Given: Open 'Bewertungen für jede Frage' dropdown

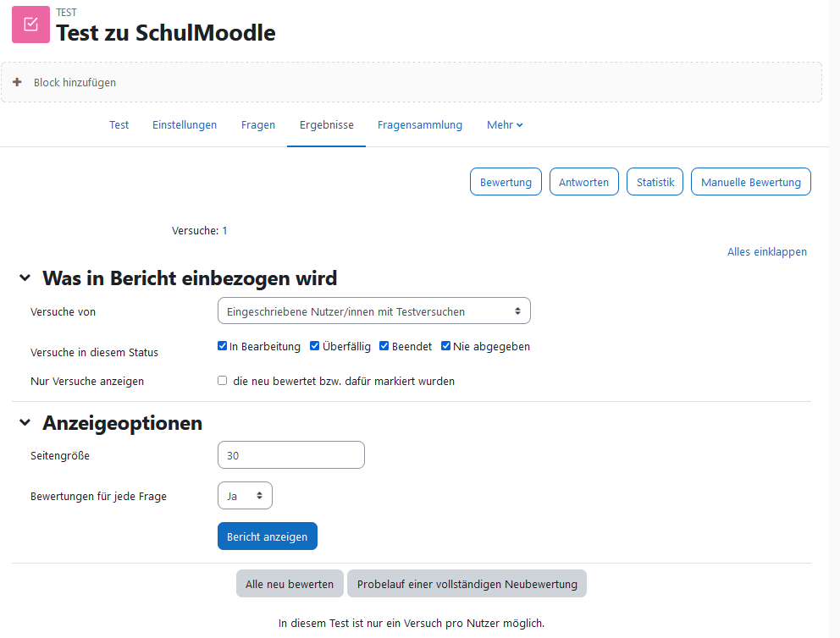Looking at the screenshot, I should pyautogui.click(x=245, y=496).
